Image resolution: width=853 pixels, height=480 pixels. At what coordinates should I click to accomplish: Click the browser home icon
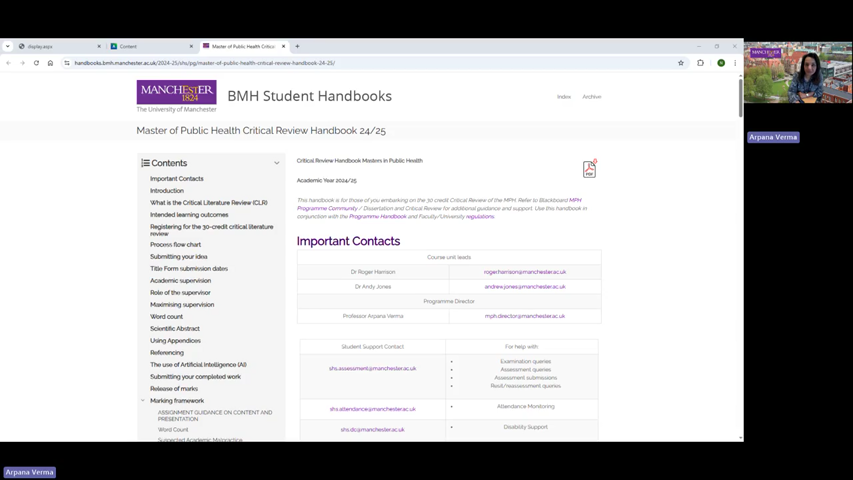(50, 63)
